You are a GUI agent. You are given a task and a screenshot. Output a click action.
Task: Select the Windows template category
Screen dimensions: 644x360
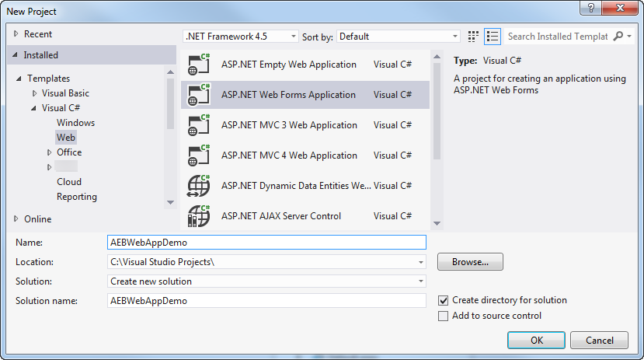click(75, 123)
